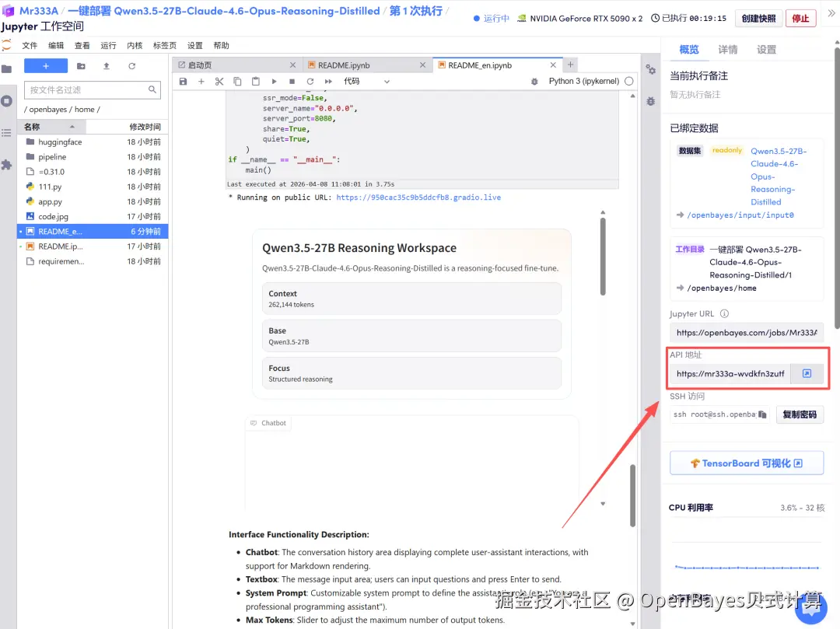Open the API address in new window icon

tap(807, 374)
